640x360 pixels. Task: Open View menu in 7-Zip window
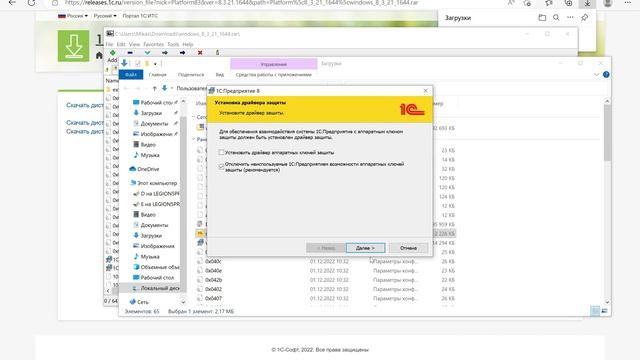click(x=134, y=44)
